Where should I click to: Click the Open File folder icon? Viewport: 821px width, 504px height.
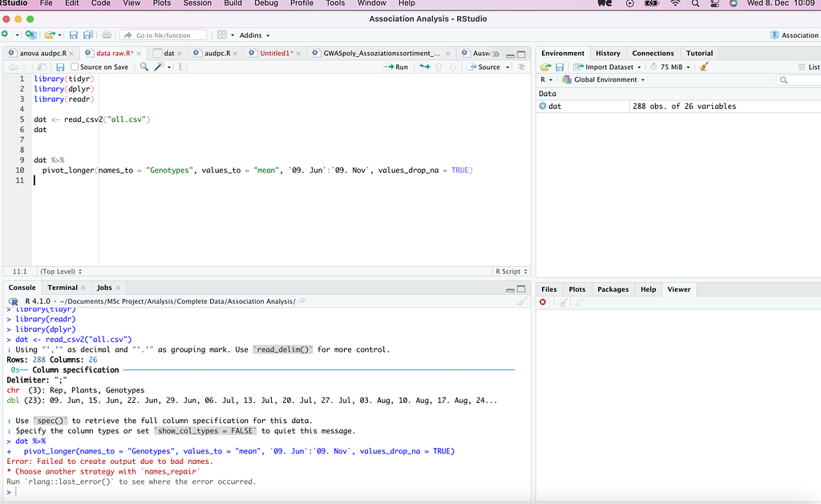(x=50, y=35)
